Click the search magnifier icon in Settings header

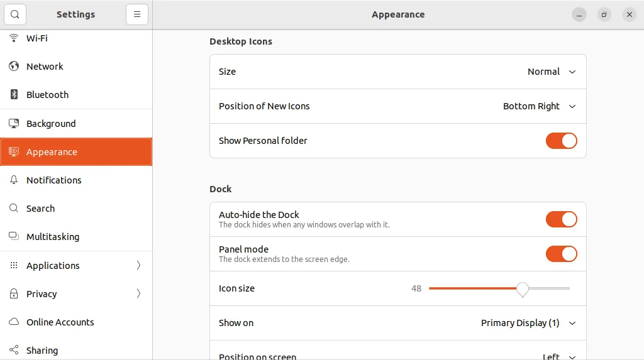pyautogui.click(x=15, y=14)
